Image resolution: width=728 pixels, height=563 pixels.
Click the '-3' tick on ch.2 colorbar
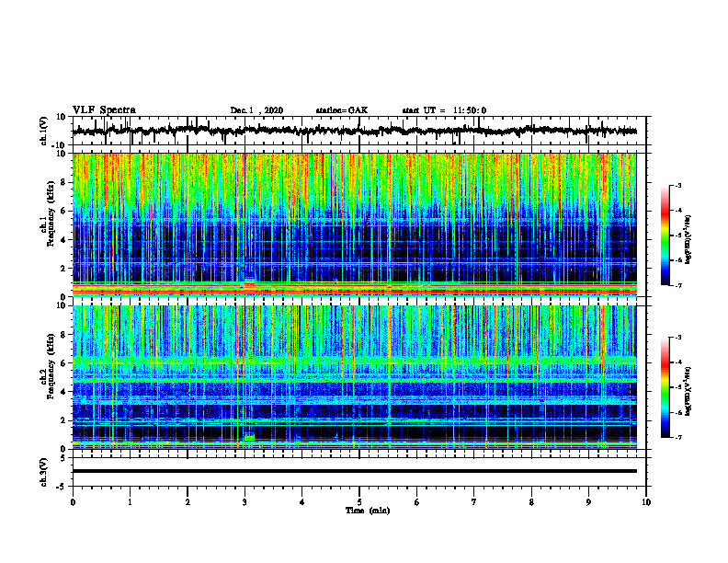click(x=678, y=338)
